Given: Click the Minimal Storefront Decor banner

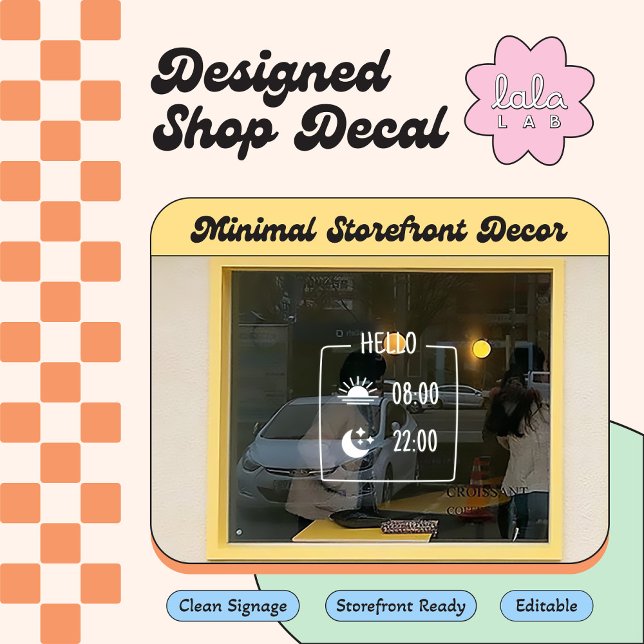Looking at the screenshot, I should coord(379,231).
